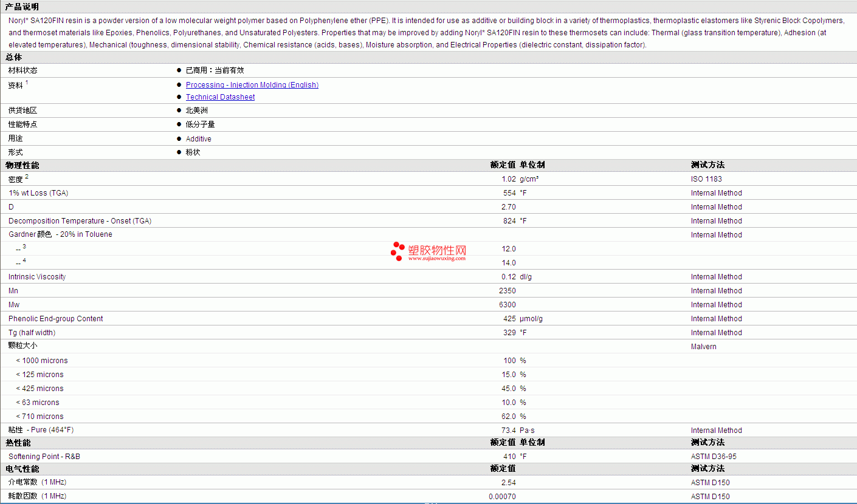Image resolution: width=857 pixels, height=504 pixels.
Task: Select the 低分子量 feature value
Action: point(201,124)
